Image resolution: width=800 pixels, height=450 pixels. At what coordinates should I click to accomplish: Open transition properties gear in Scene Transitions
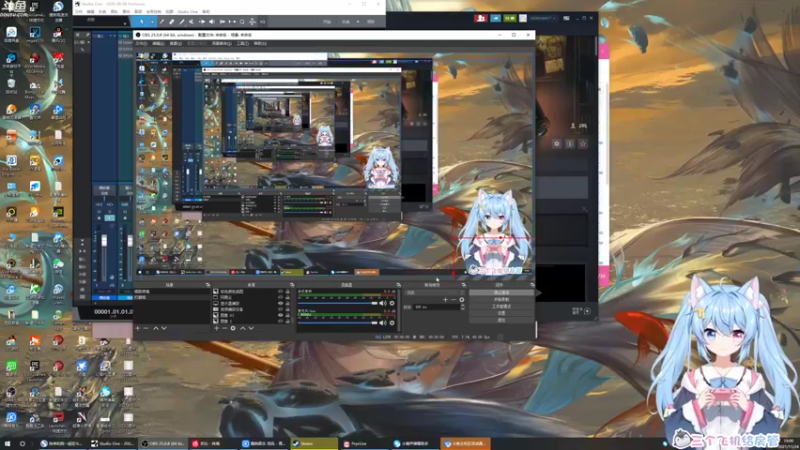pyautogui.click(x=462, y=299)
